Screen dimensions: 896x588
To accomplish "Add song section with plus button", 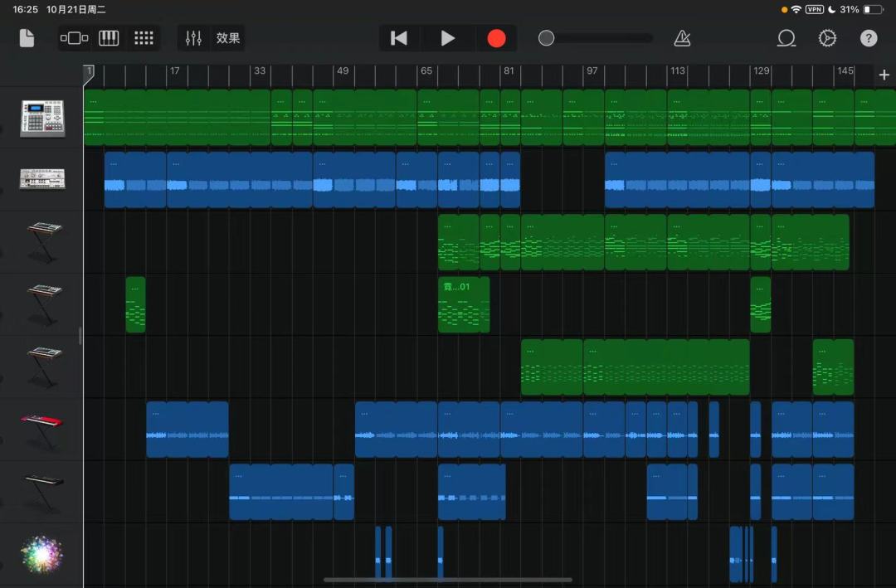I will click(x=884, y=75).
